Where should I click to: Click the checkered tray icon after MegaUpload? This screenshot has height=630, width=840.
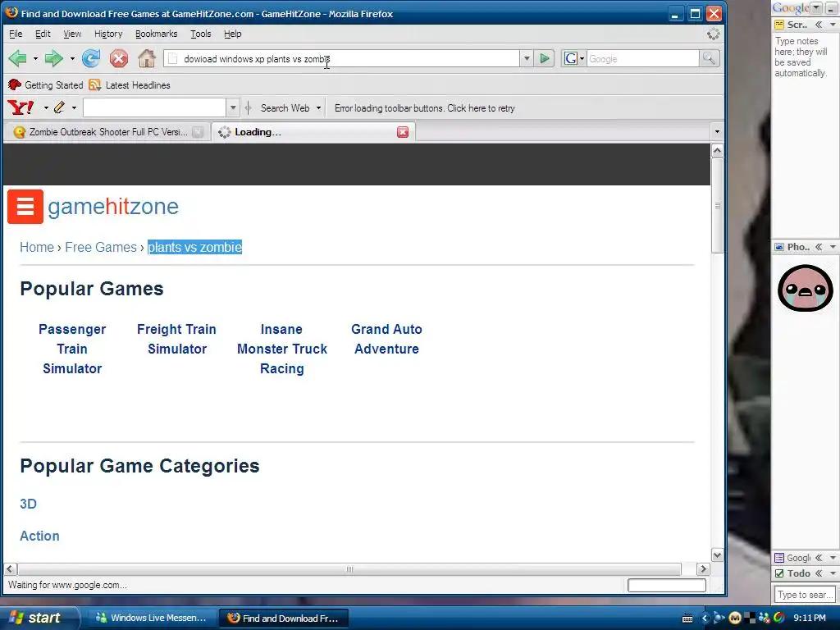click(750, 619)
